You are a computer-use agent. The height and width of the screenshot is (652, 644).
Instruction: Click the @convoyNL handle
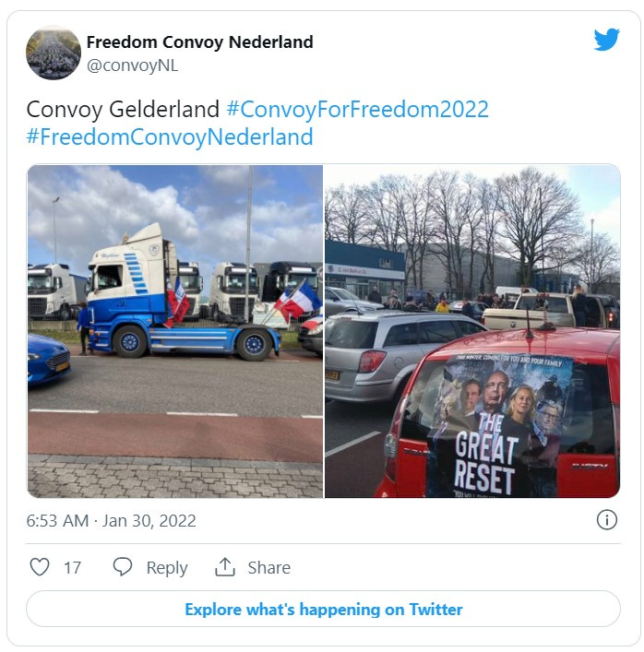(132, 65)
